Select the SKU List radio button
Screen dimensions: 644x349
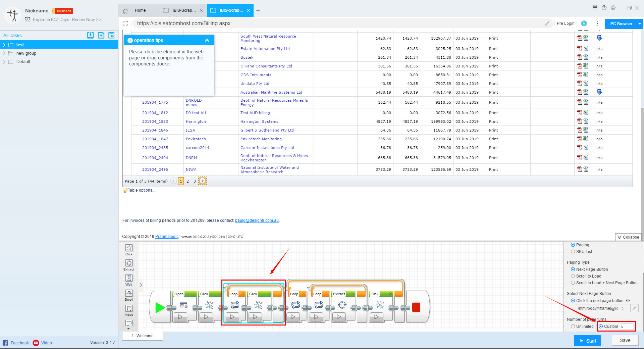573,251
